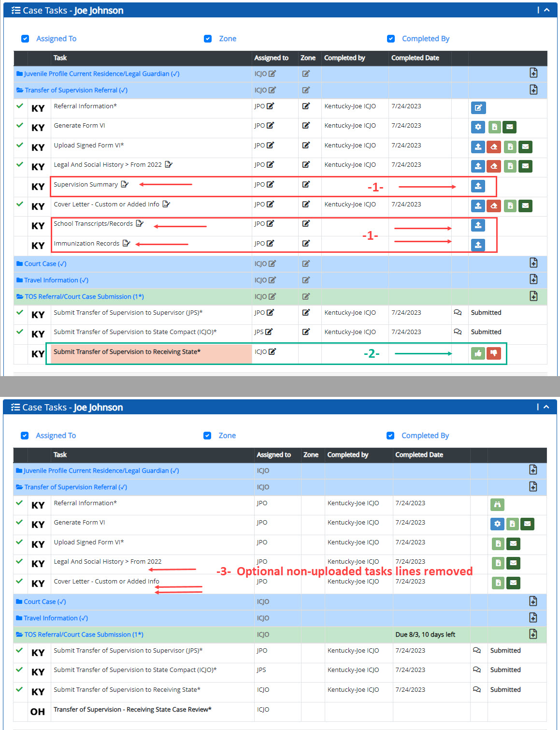Click 'Due 8/3, 10 days left' text
Screen dimensions: 560x730
[425, 634]
